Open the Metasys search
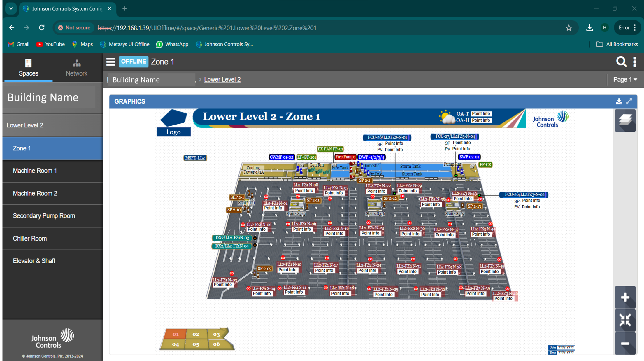This screenshot has height=361, width=644. 621,62
